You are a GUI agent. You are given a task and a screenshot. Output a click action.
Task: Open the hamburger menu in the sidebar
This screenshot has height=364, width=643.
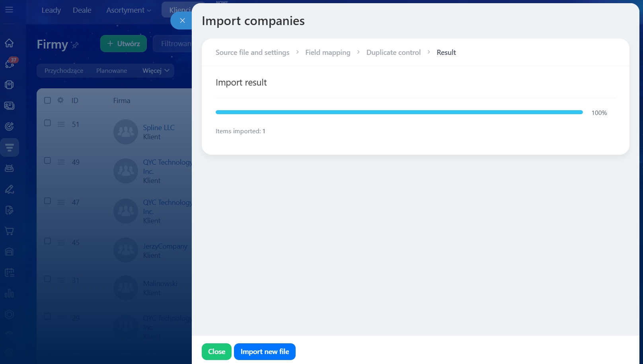coord(9,10)
